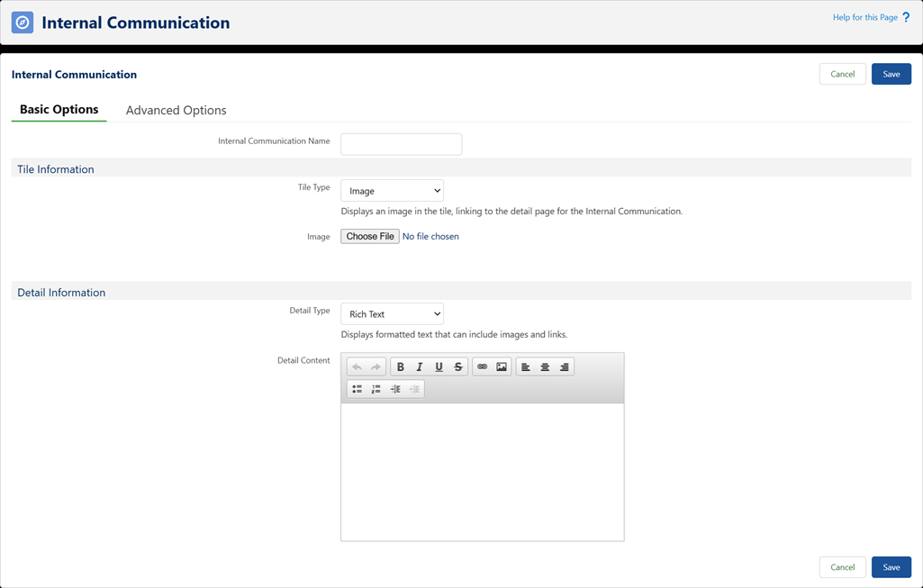Switch to the Advanced Options tab
This screenshot has height=588, width=923.
[x=176, y=110]
